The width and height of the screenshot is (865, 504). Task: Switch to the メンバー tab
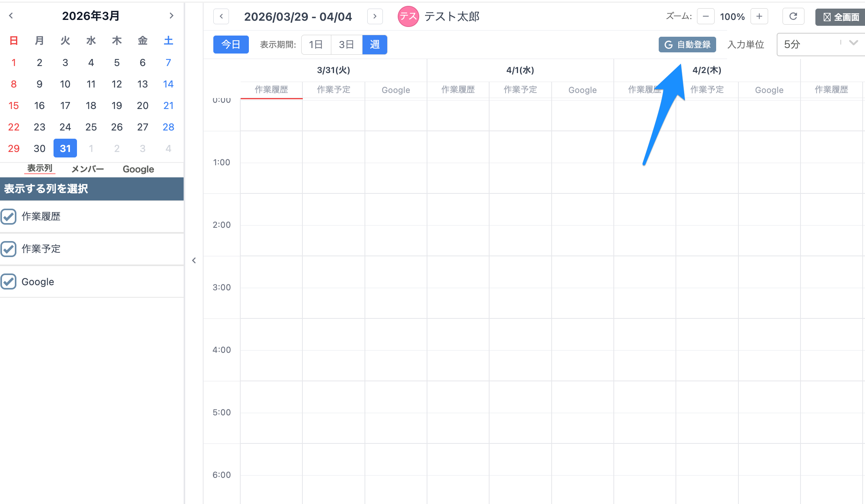[88, 169]
